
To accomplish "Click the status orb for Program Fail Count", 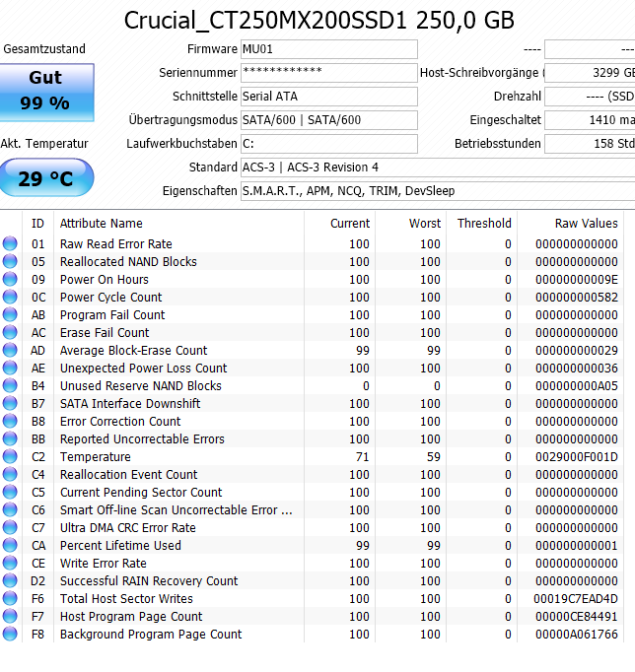I will [10, 314].
